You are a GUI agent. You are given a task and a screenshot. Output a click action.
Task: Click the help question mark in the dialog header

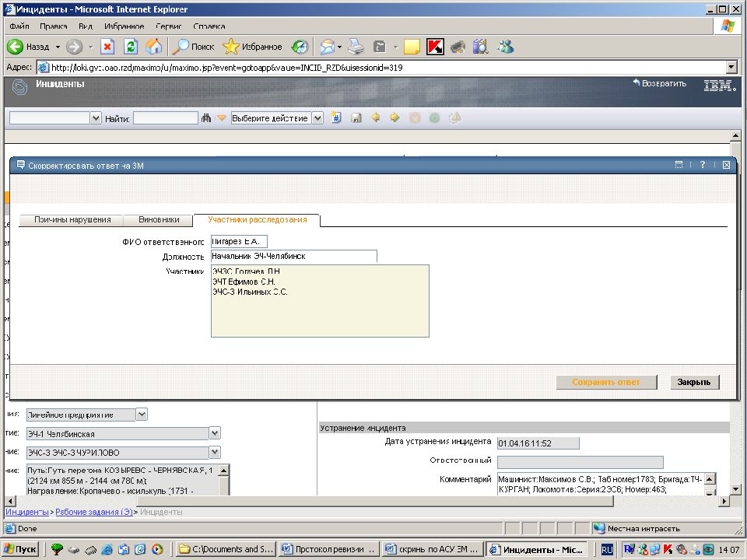[702, 165]
